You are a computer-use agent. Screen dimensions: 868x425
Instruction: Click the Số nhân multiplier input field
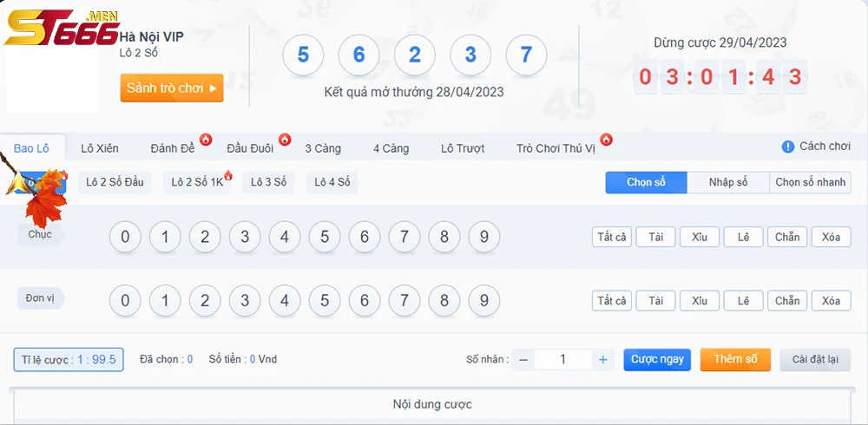pos(563,360)
